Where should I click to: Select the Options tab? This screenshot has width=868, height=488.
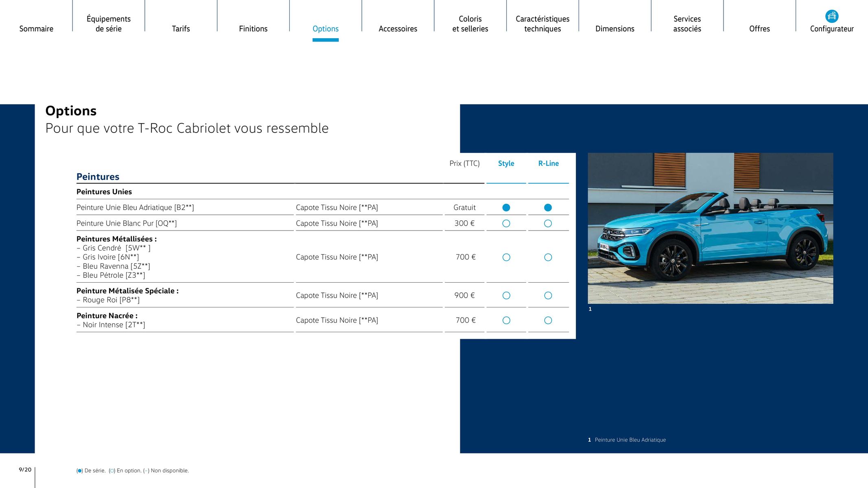(326, 29)
